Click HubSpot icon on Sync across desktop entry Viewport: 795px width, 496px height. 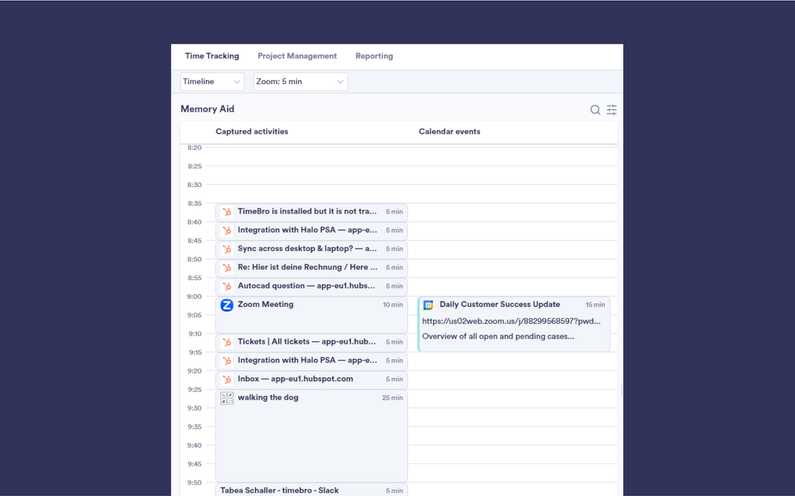click(x=227, y=249)
